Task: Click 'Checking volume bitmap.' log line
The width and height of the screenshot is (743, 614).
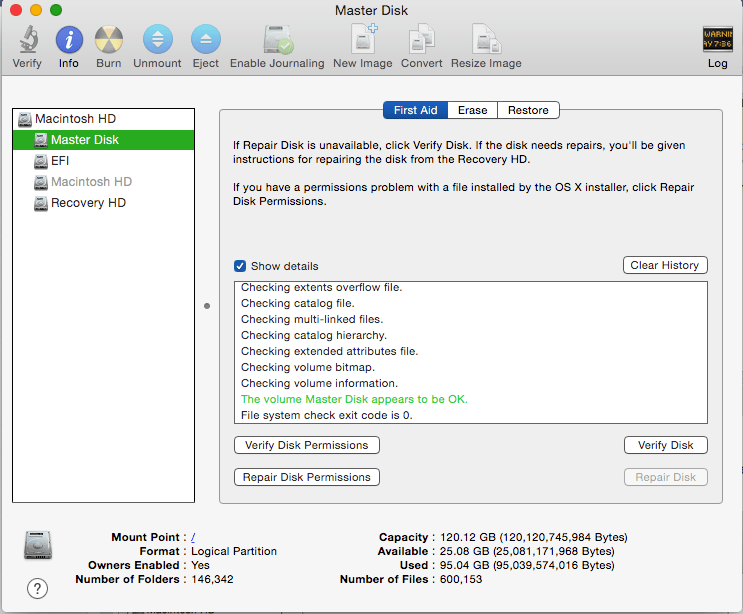Action: 308,368
